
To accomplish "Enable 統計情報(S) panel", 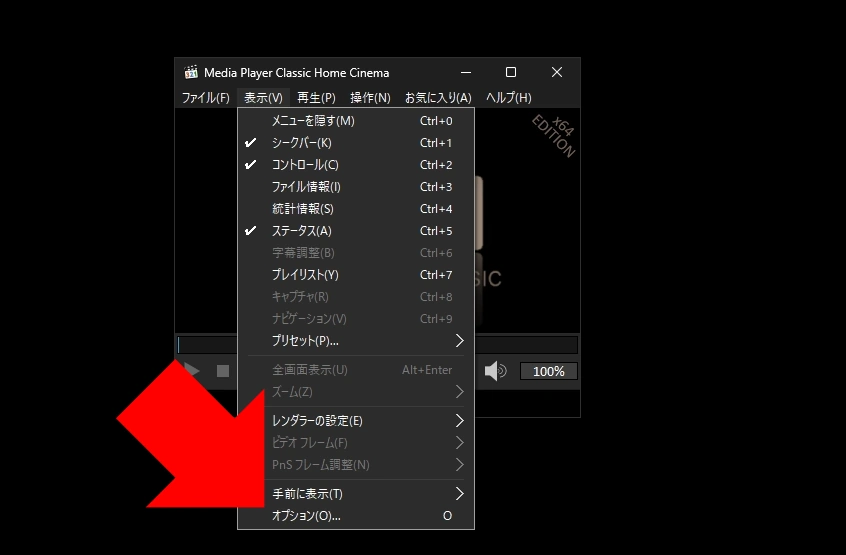I will click(356, 209).
